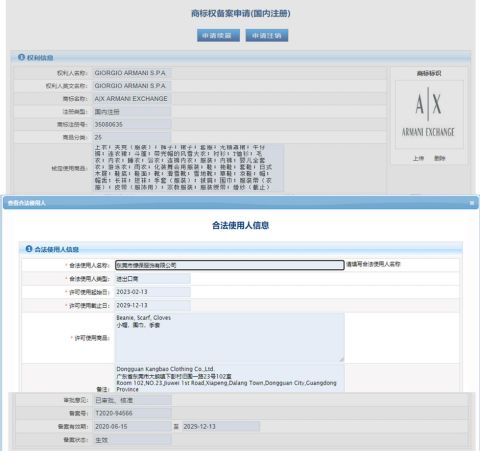
Task: Click the page title 商标权备案申请(国内注册)
Action: [x=241, y=13]
